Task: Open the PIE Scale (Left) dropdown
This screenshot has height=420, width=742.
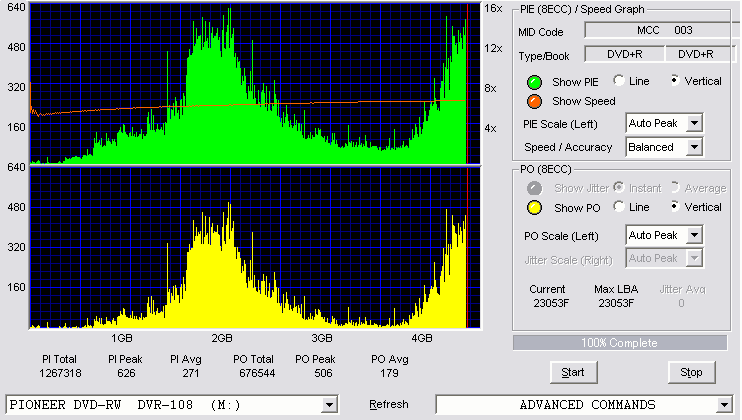Action: (x=694, y=123)
